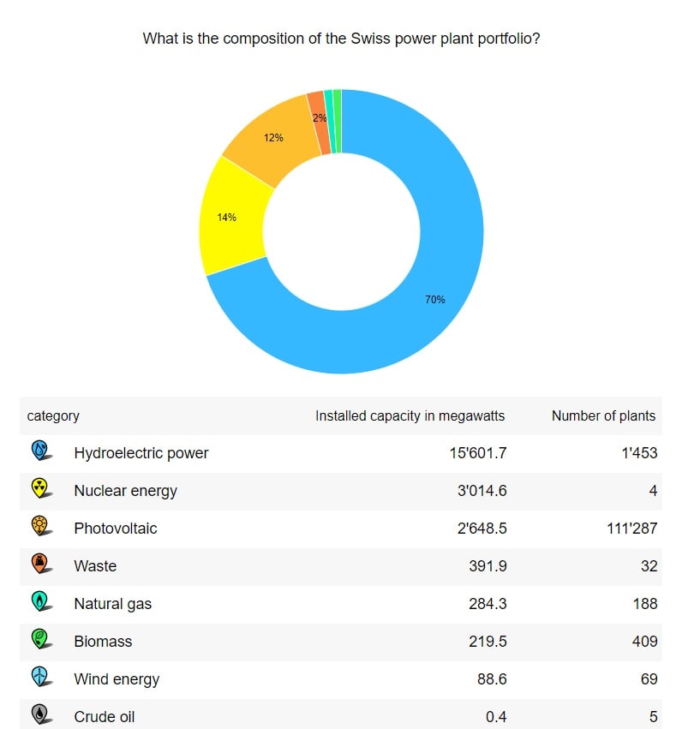
Task: Select the Photovoltaic row label
Action: tap(116, 529)
